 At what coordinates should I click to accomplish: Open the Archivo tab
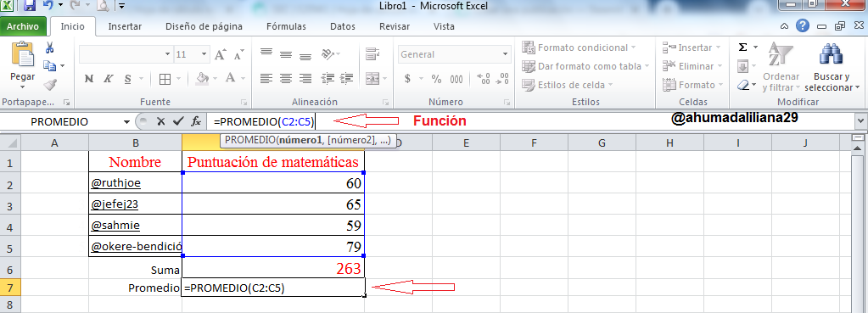pos(23,26)
